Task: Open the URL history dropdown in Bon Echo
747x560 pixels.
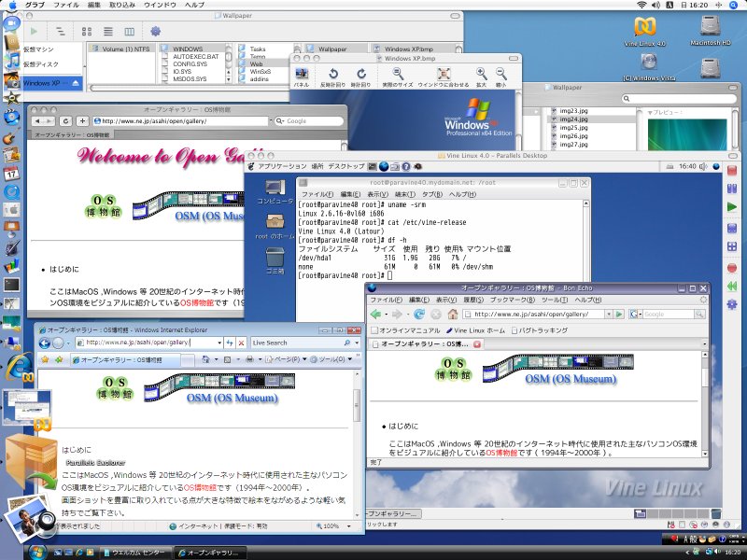Action: tap(609, 315)
